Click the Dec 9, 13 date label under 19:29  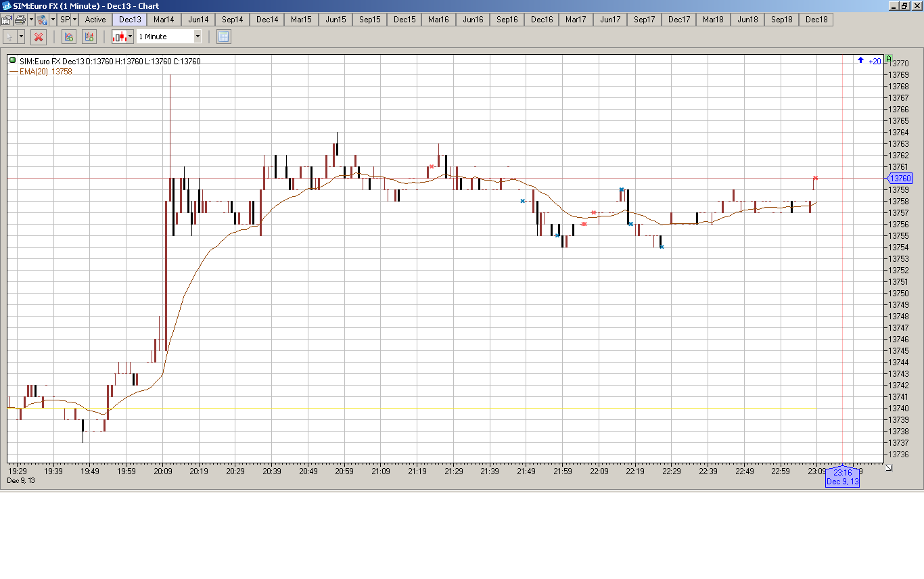tap(21, 481)
